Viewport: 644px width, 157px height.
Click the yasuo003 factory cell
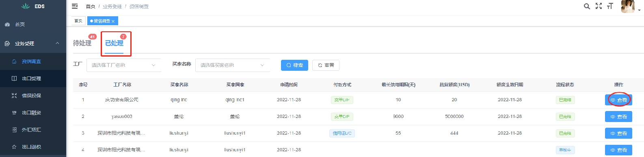pos(122,116)
